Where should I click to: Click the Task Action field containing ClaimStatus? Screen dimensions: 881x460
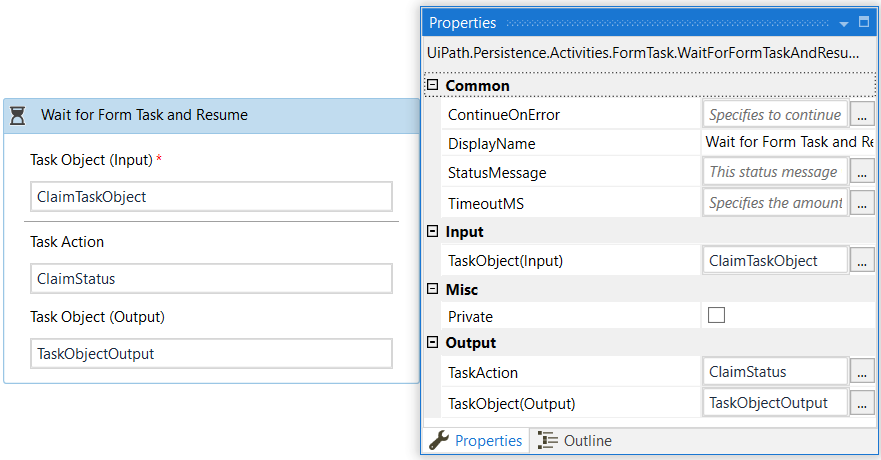[x=211, y=279]
